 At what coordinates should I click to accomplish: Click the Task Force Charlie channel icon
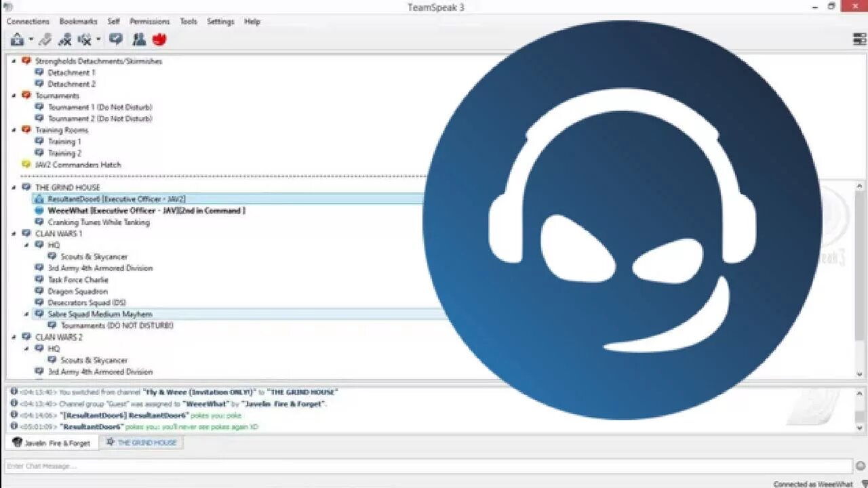click(x=39, y=280)
